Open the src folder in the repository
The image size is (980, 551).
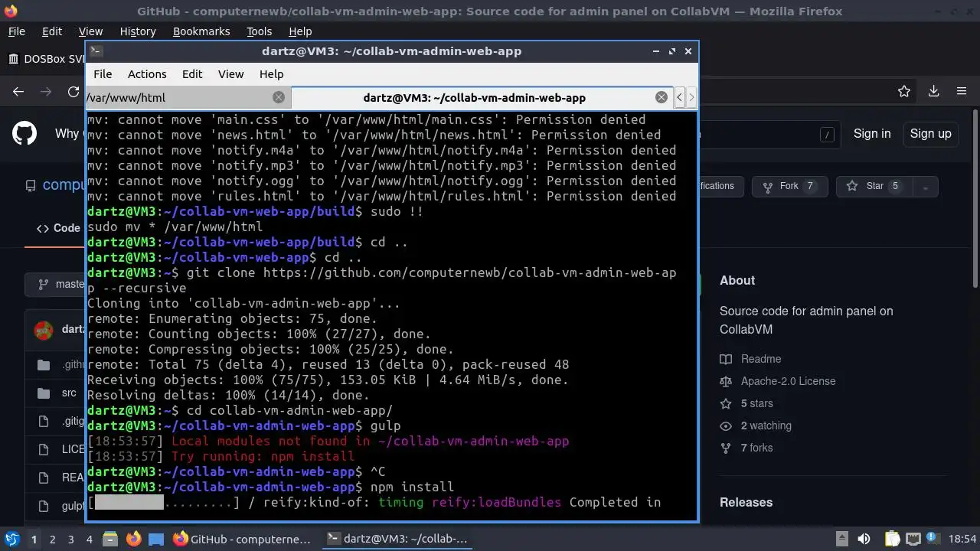[69, 393]
